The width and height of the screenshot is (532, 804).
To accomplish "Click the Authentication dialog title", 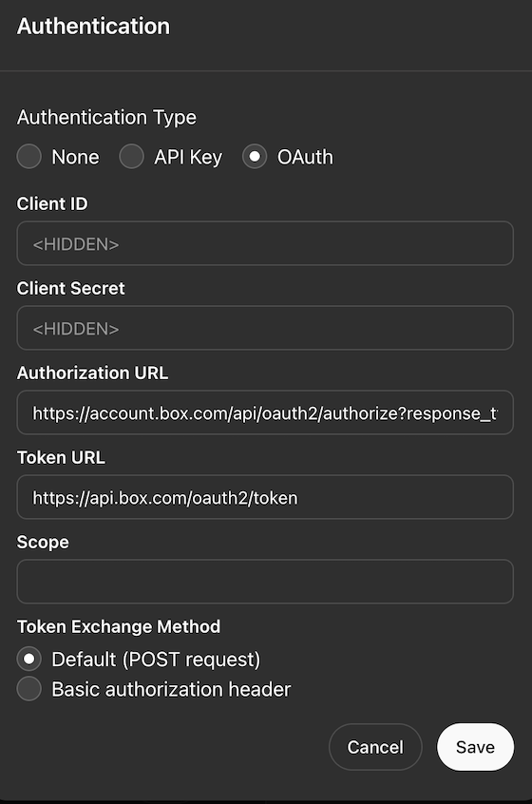I will click(93, 27).
